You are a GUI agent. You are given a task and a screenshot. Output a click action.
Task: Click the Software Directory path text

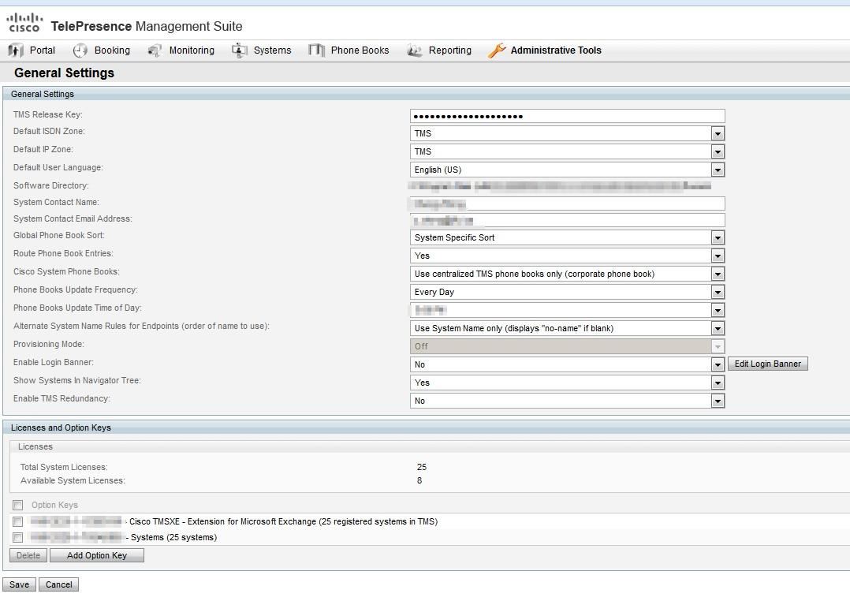tap(560, 186)
